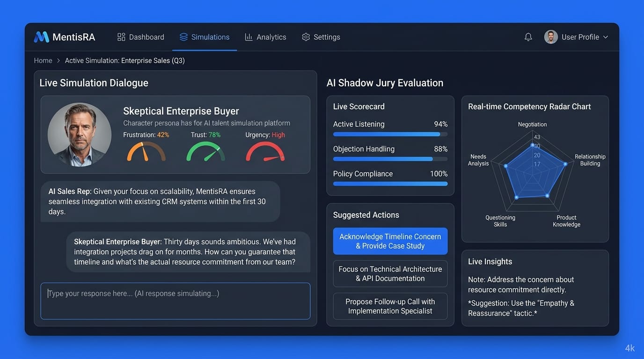This screenshot has height=359, width=644.
Task: Open the Analytics tab
Action: pyautogui.click(x=265, y=37)
